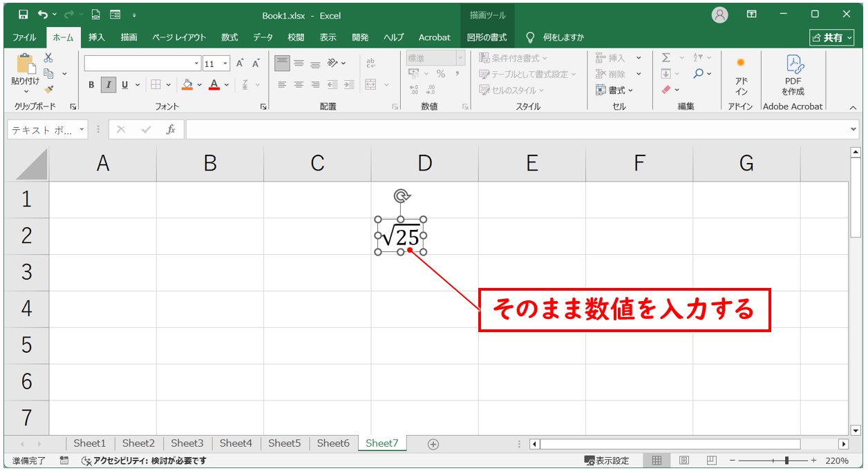
Task: Click the PDFを作成 Adobe Acrobat icon
Action: click(x=793, y=76)
